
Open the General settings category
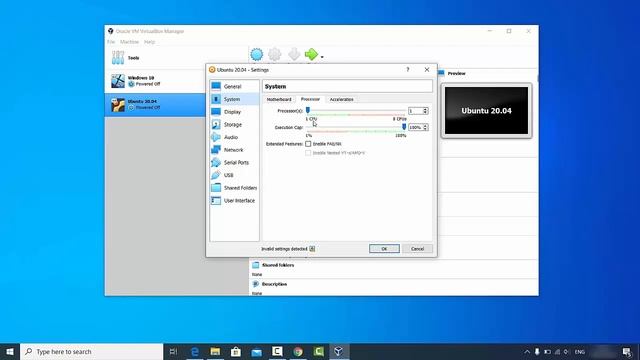click(x=234, y=87)
